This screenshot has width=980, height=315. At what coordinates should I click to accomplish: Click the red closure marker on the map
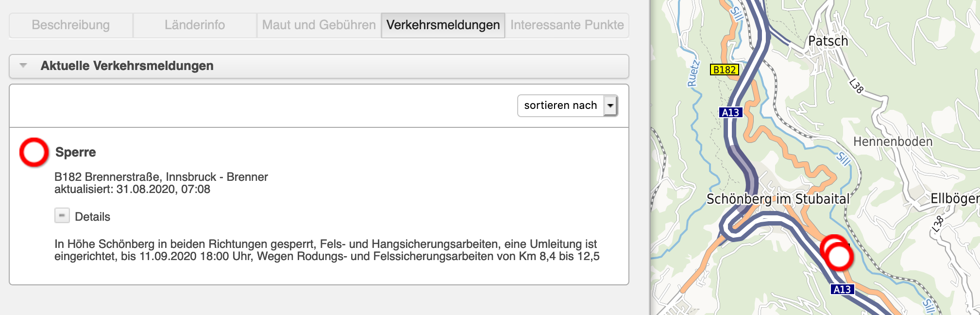click(839, 256)
